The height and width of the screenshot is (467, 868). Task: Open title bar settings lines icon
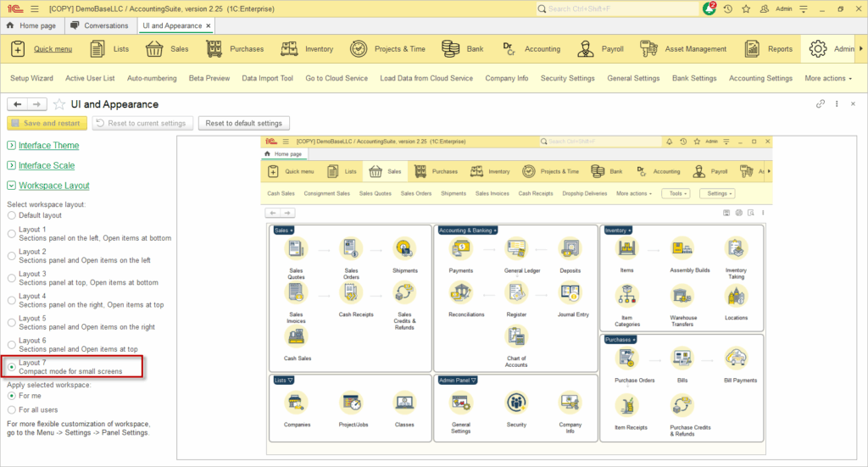tap(804, 8)
